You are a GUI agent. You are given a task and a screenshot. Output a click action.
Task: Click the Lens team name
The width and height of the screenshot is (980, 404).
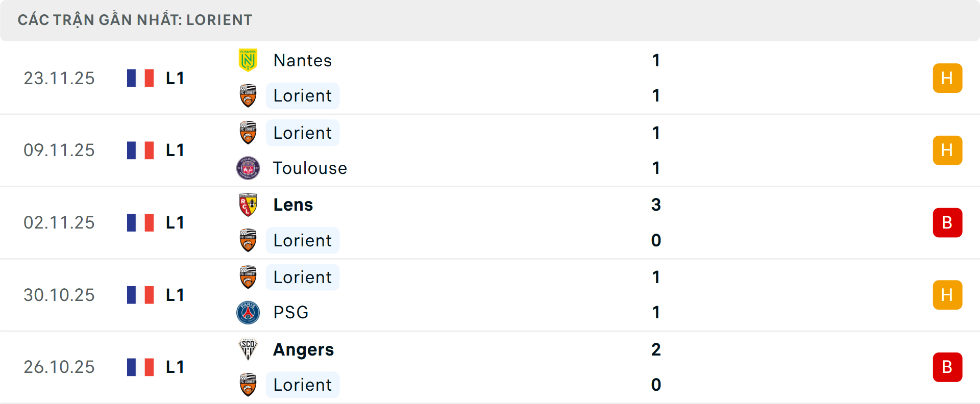pyautogui.click(x=293, y=205)
